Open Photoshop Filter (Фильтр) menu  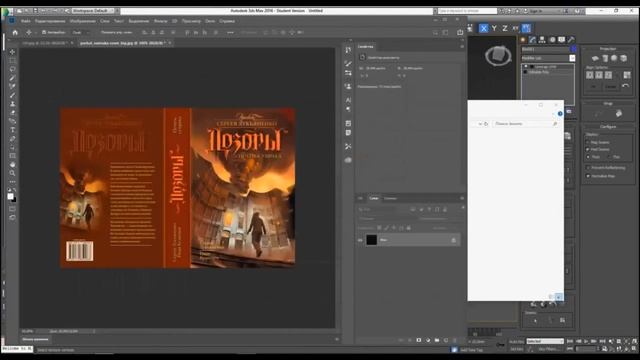[160, 21]
